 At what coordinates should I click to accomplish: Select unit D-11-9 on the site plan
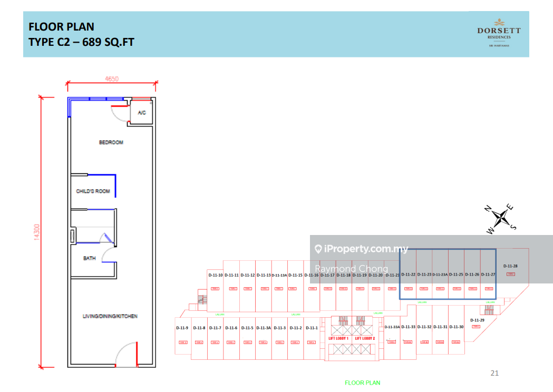pyautogui.click(x=182, y=328)
